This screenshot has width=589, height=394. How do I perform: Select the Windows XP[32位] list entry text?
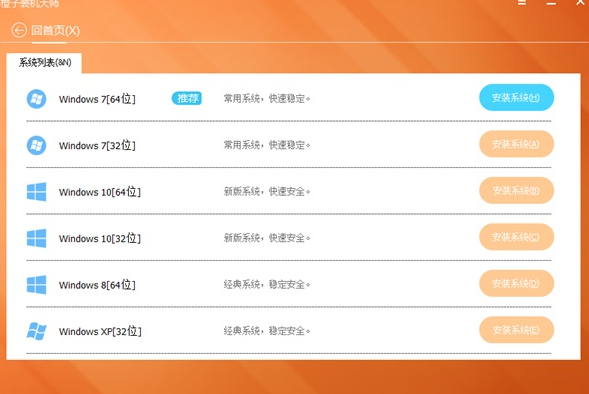pos(100,331)
